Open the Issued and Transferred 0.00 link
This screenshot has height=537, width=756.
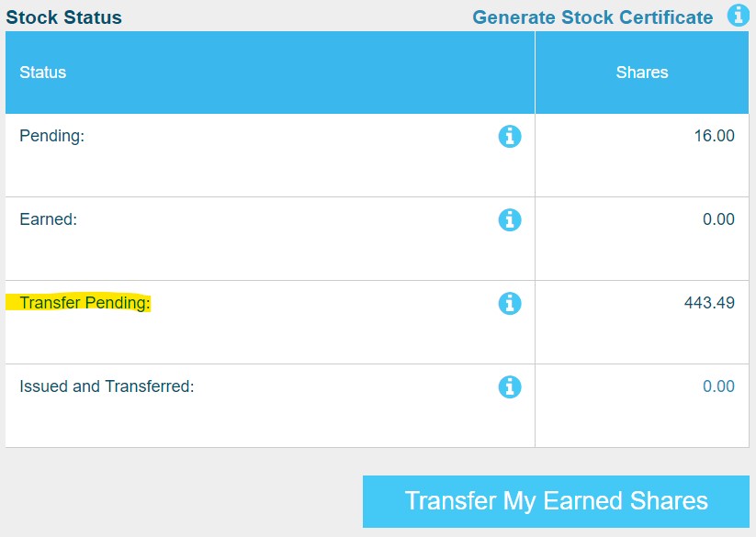point(718,386)
